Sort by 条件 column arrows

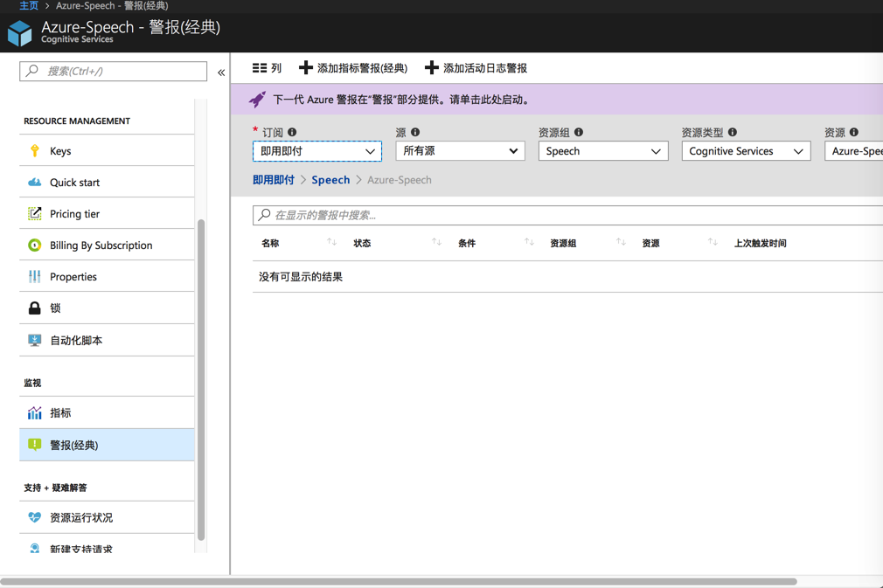(529, 242)
